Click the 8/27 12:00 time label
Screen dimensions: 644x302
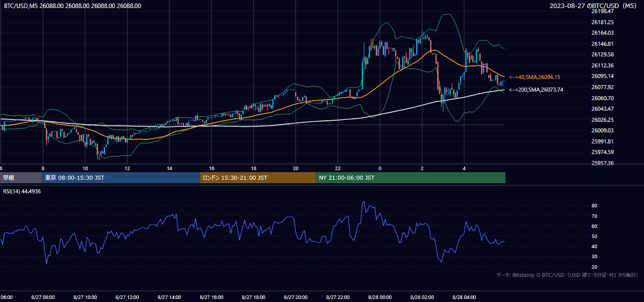127,297
